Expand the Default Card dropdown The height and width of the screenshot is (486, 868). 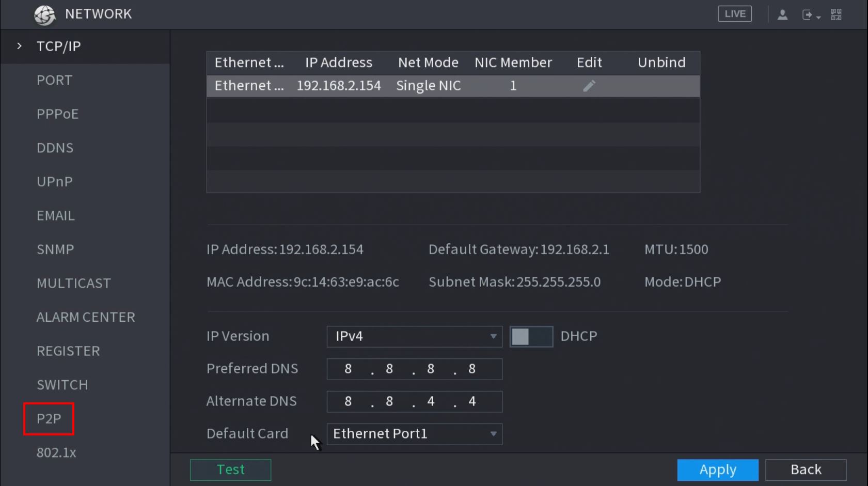414,434
